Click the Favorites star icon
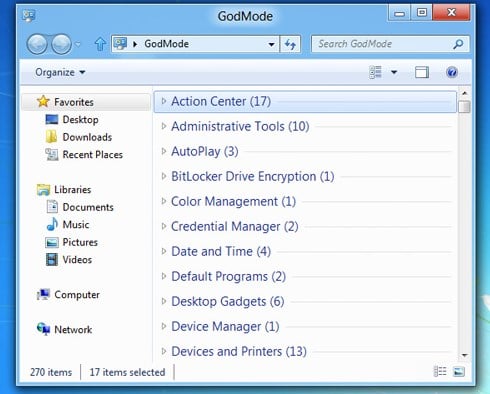The height and width of the screenshot is (394, 490). 43,101
